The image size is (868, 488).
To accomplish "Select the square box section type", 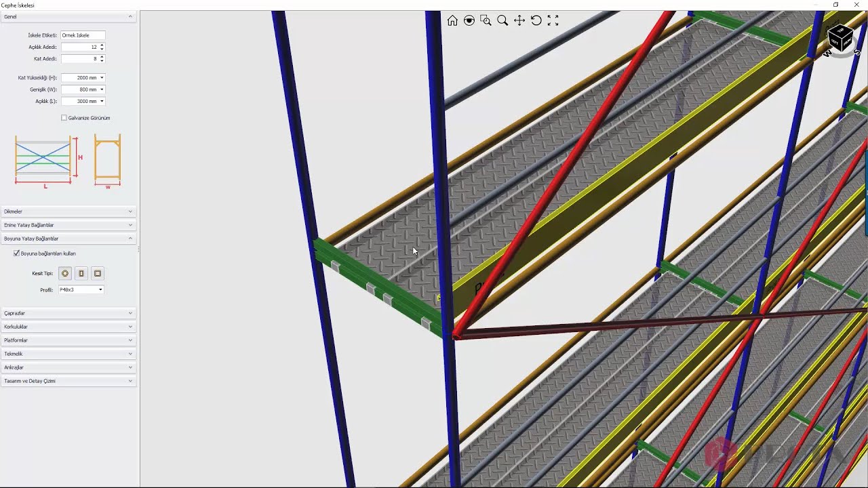I will [98, 273].
